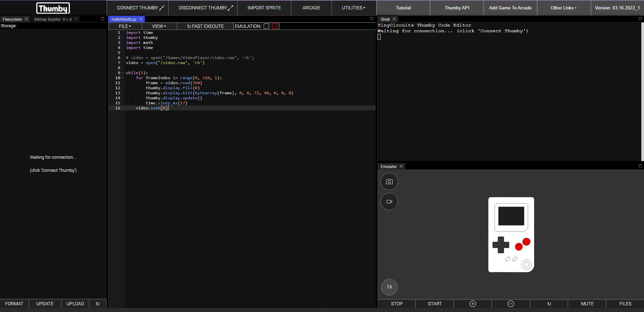Expand the VIEW dropdown menu

(159, 26)
